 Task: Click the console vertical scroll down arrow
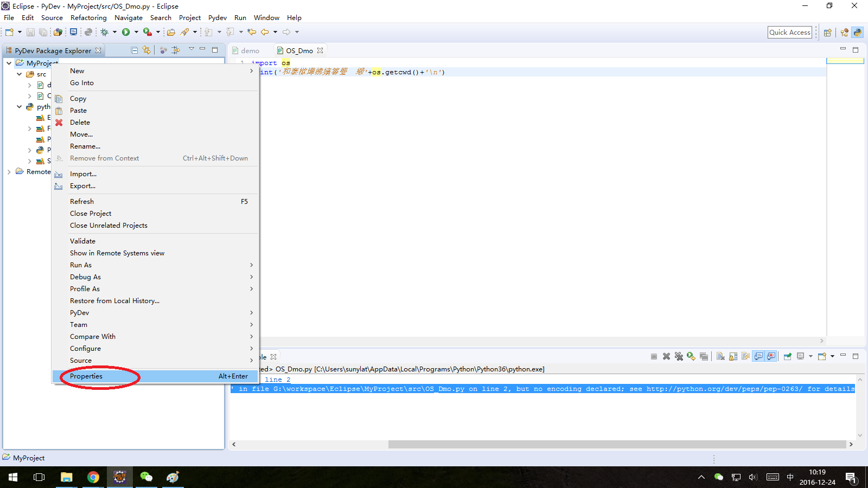point(860,435)
